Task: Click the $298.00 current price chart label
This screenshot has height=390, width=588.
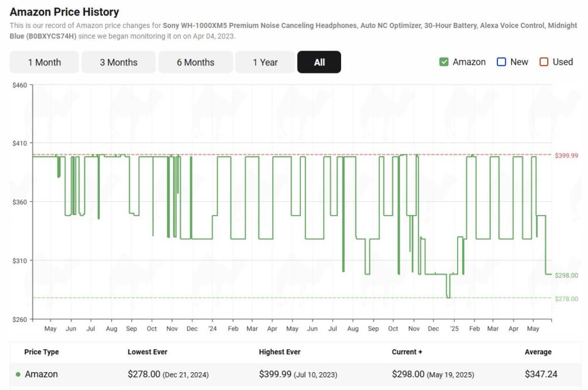Action: pyautogui.click(x=566, y=275)
